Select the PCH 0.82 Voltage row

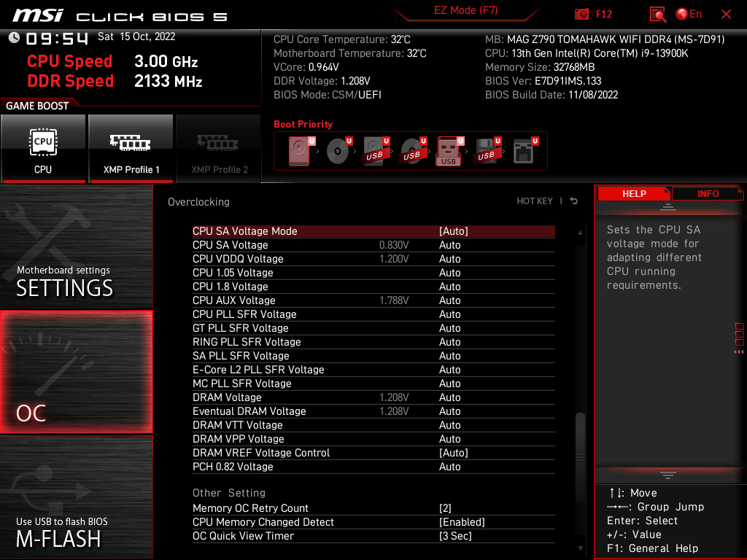tap(373, 467)
